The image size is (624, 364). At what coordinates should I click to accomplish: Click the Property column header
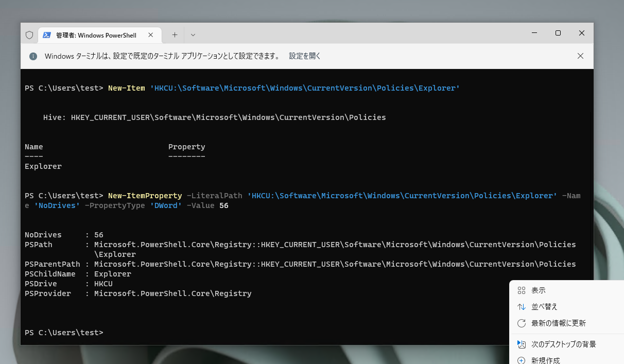click(187, 147)
